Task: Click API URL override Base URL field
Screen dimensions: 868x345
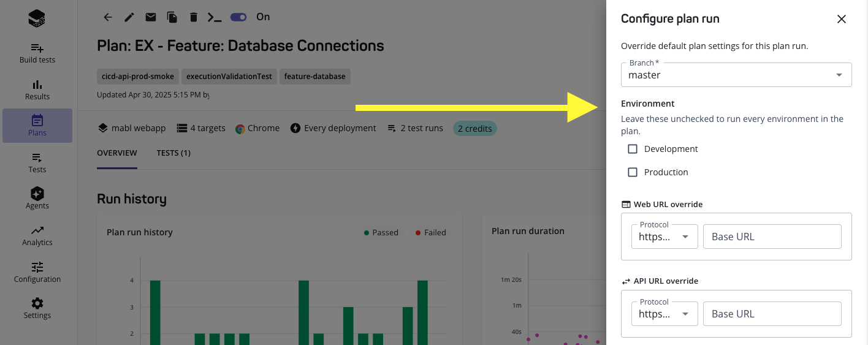Action: pos(772,314)
